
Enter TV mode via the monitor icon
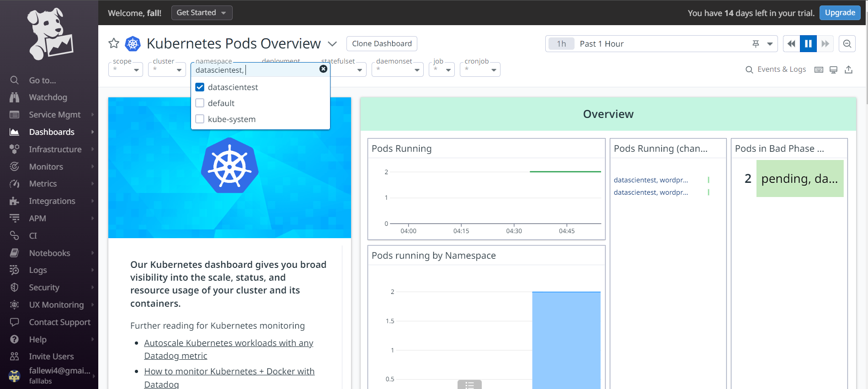[833, 69]
